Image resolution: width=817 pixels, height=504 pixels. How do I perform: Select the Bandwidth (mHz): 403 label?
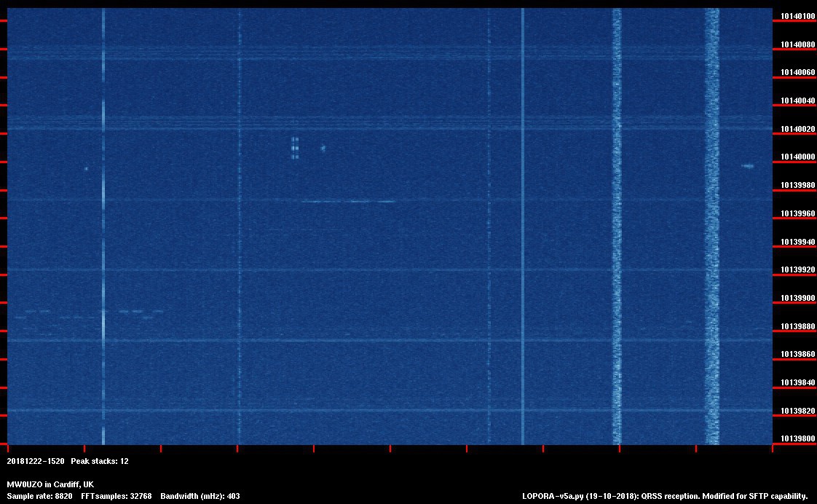coord(200,496)
